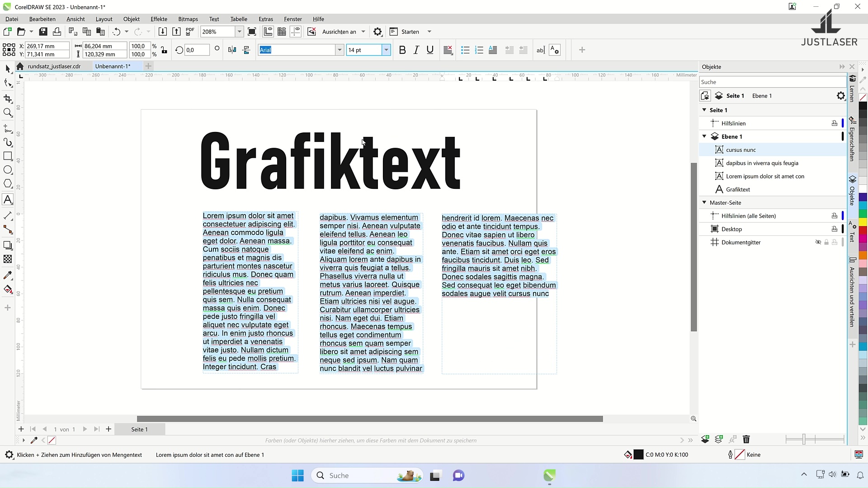The image size is (868, 488).
Task: Click the red color swatch in palette
Action: tap(863, 231)
